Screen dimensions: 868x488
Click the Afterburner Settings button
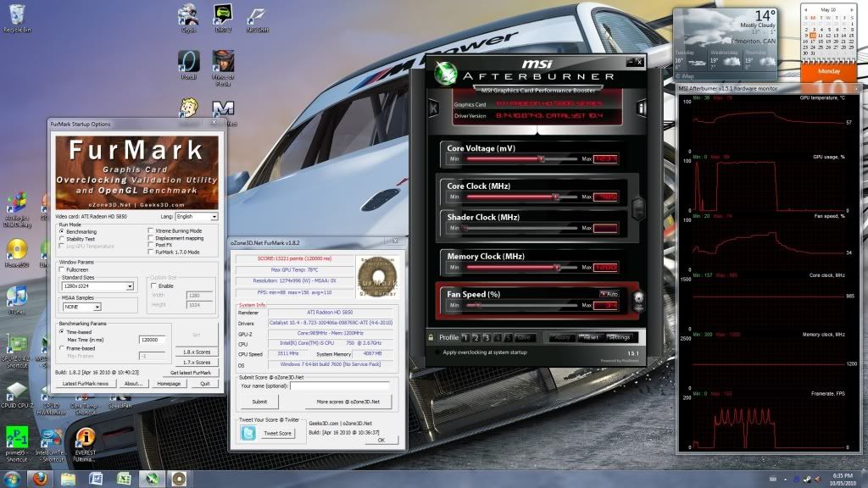[618, 337]
